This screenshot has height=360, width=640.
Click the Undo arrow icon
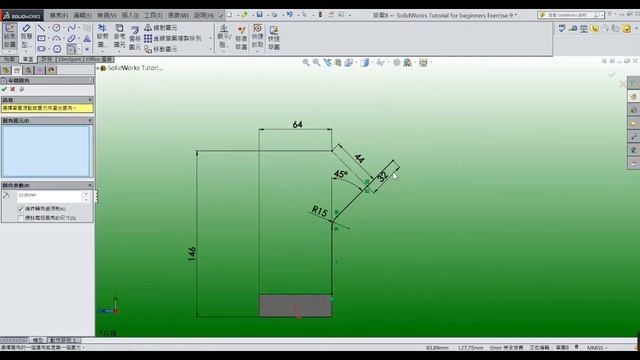(289, 14)
